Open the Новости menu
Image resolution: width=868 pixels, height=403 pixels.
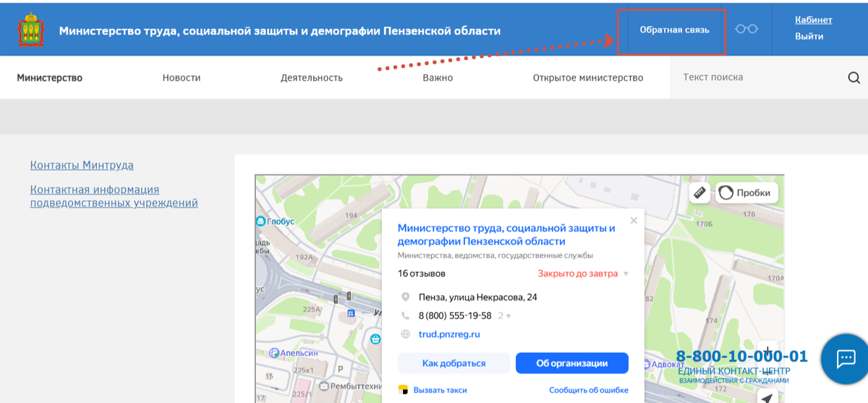pos(182,78)
